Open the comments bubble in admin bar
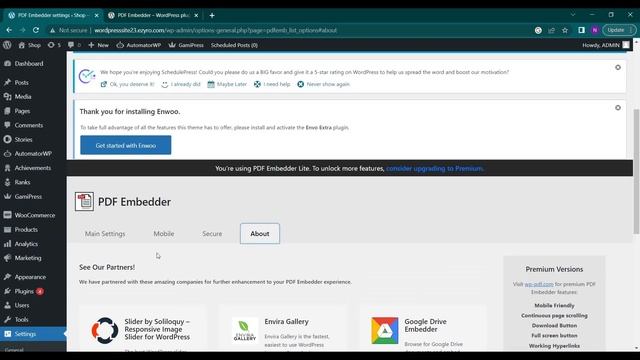 point(74,45)
